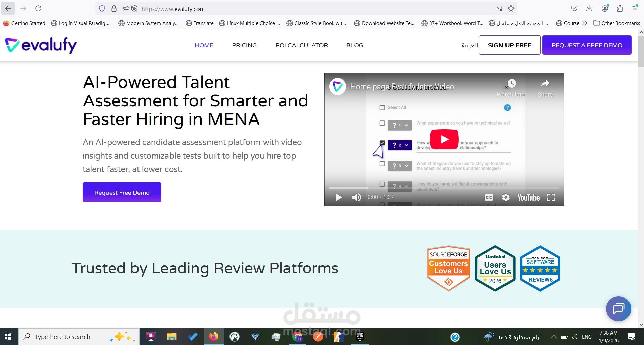Click Watch later on the video
The image size is (644, 345).
[511, 88]
